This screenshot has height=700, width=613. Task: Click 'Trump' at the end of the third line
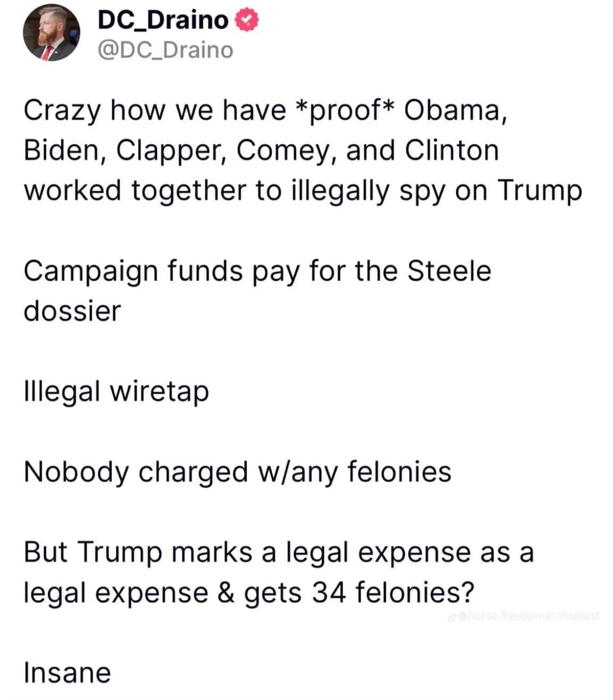click(x=540, y=191)
